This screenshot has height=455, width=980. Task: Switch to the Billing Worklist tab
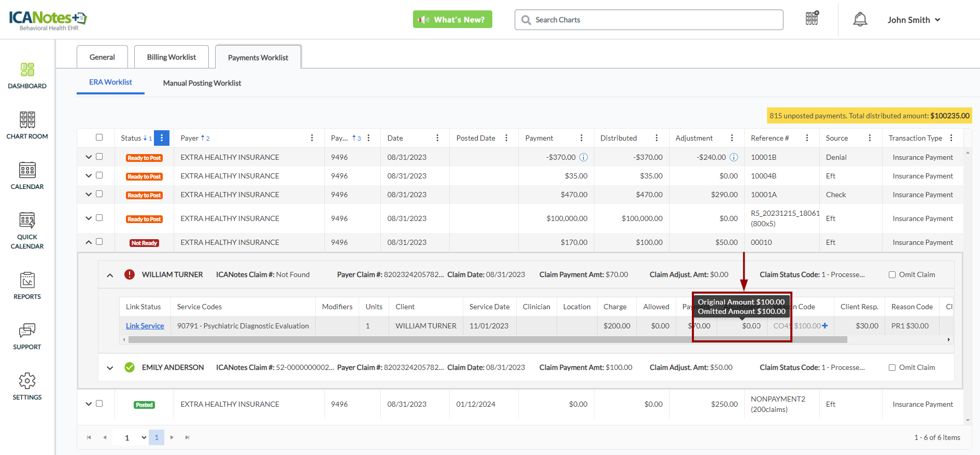pyautogui.click(x=171, y=57)
